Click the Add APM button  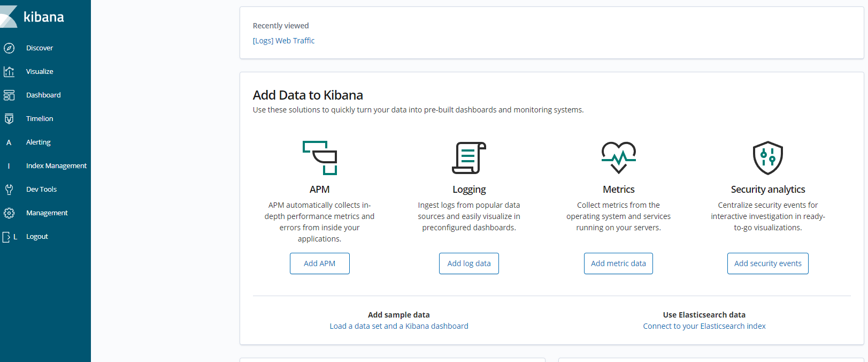[x=320, y=263]
